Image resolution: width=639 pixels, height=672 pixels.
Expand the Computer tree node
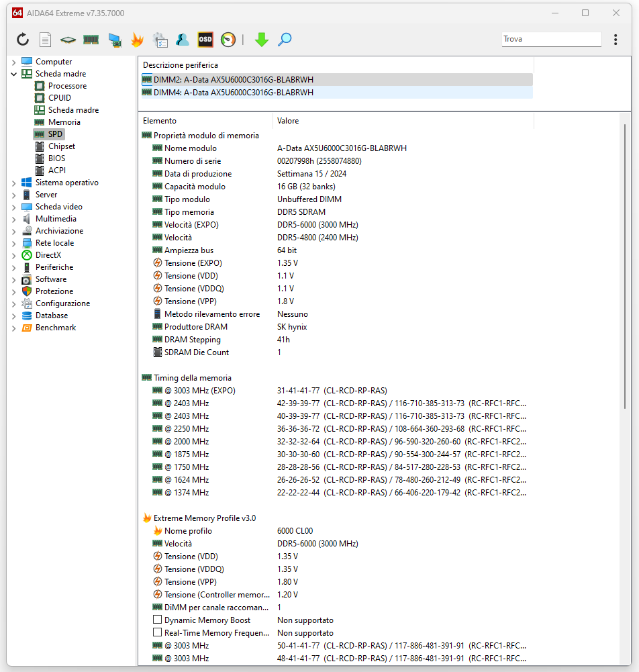point(13,62)
